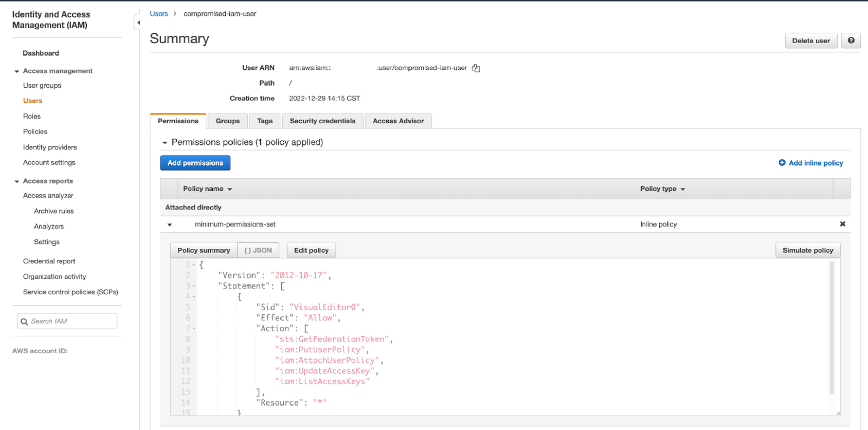Collapse the IAM side navigation panel

[x=138, y=23]
